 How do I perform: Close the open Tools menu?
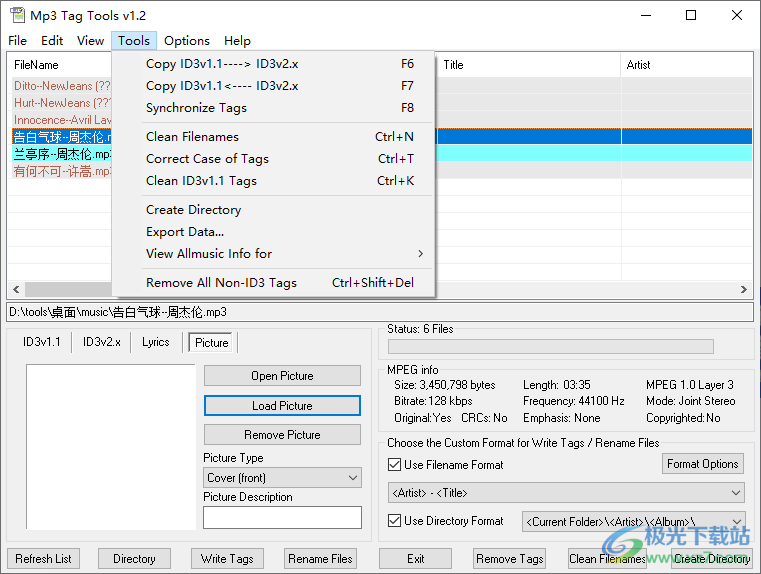point(134,41)
